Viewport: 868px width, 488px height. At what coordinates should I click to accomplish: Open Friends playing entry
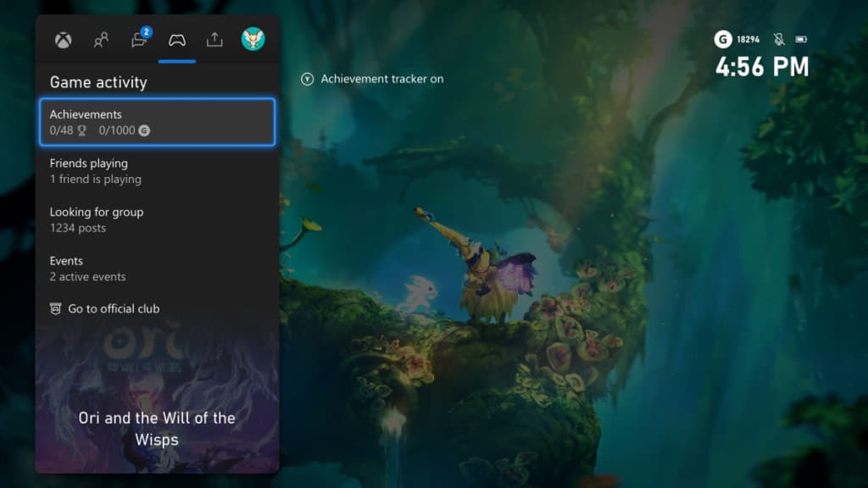coord(157,171)
